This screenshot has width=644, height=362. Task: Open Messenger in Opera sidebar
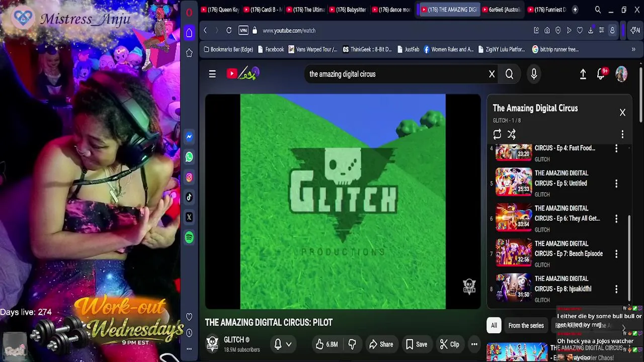[189, 137]
